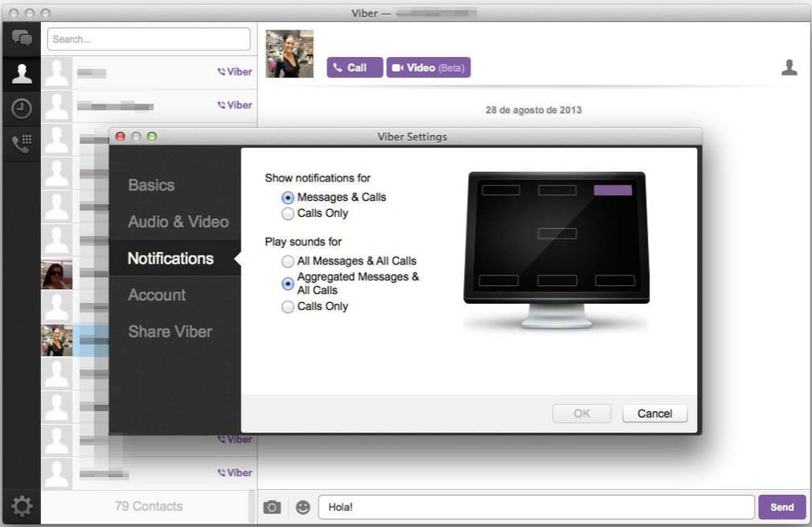Open the conversations chat bubbles icon

point(22,39)
